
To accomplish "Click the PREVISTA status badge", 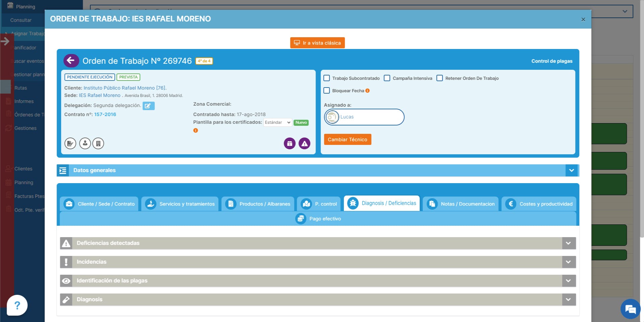I will coord(128,77).
